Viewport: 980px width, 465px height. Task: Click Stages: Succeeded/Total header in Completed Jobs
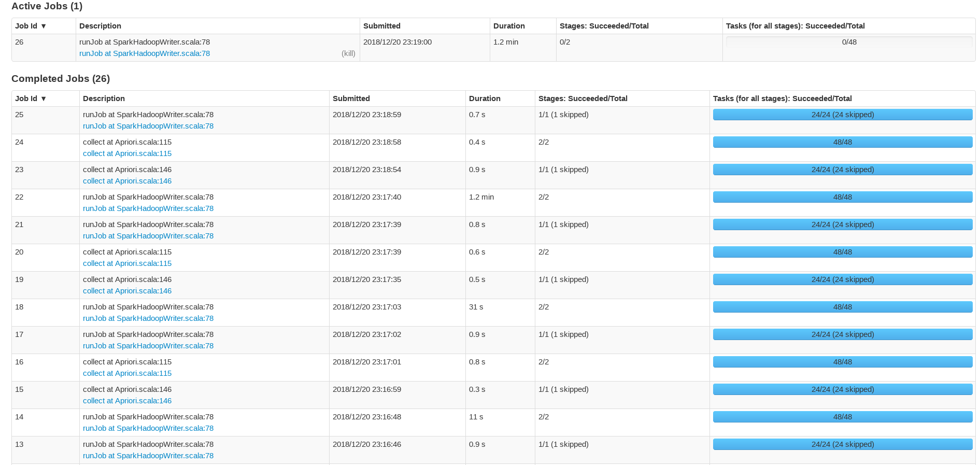tap(583, 98)
